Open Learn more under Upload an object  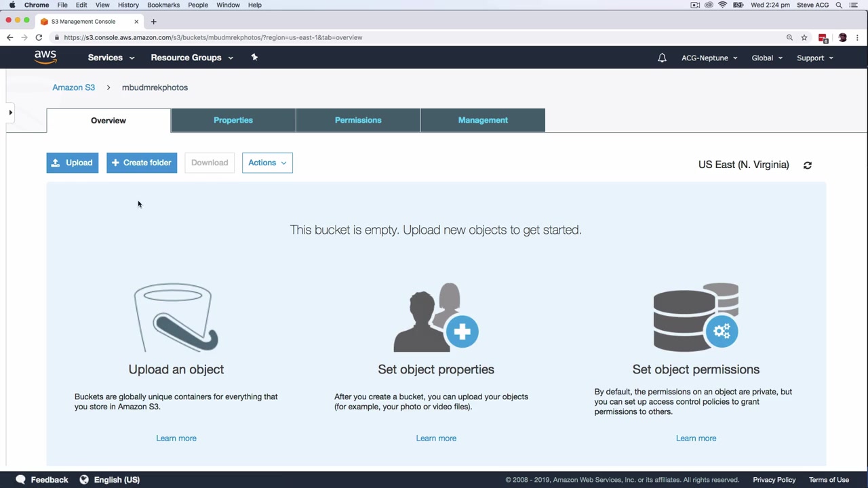pyautogui.click(x=176, y=438)
